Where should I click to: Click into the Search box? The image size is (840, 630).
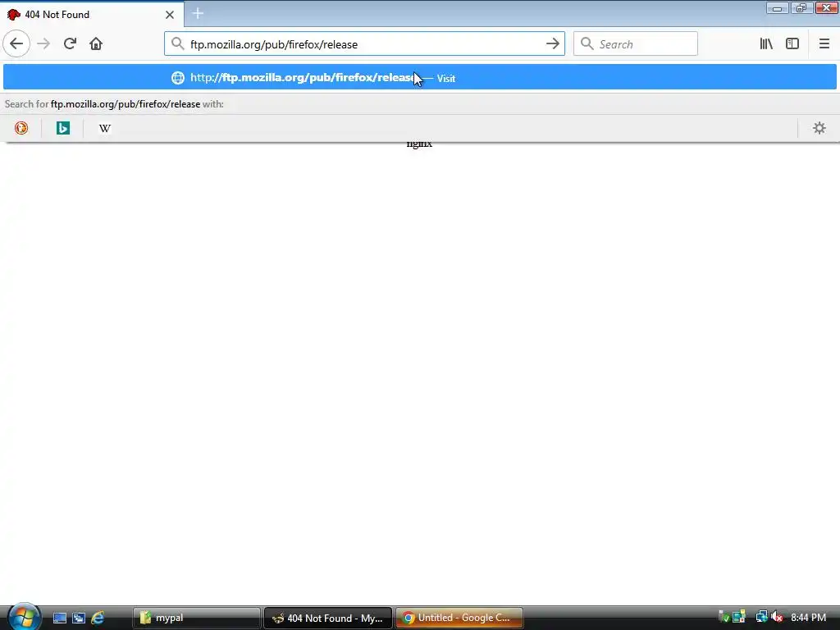coord(636,44)
